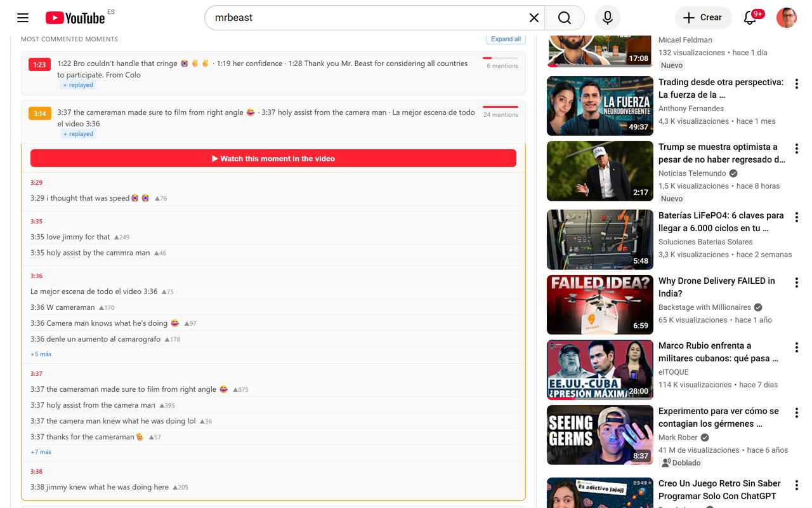This screenshot has height=508, width=812.
Task: Open the account avatar menu
Action: pyautogui.click(x=787, y=18)
